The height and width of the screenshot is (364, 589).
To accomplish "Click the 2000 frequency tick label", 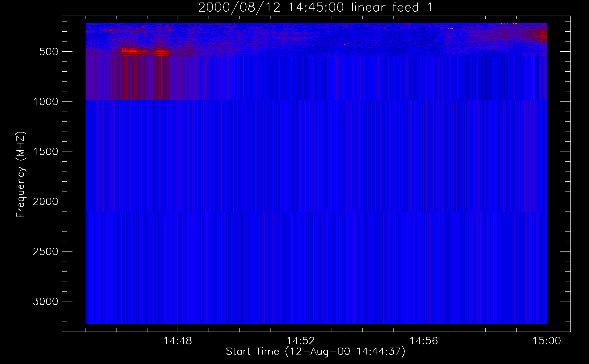I will 46,202.
